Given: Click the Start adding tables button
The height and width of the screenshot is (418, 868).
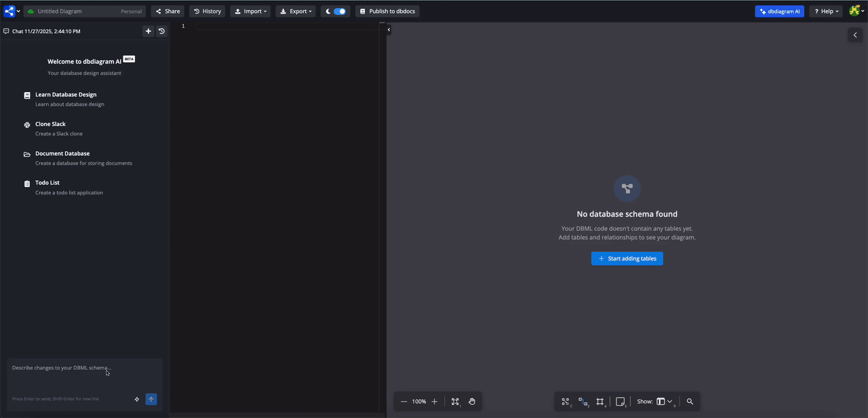Looking at the screenshot, I should (627, 258).
